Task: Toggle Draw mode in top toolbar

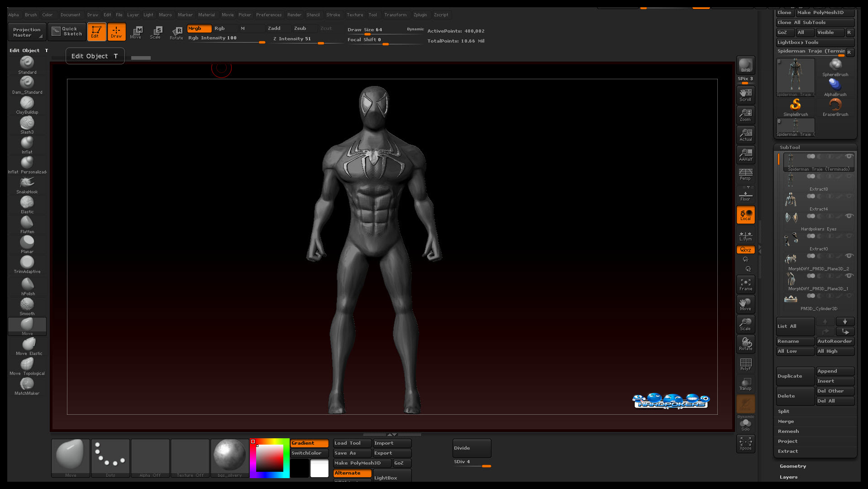Action: [x=116, y=32]
